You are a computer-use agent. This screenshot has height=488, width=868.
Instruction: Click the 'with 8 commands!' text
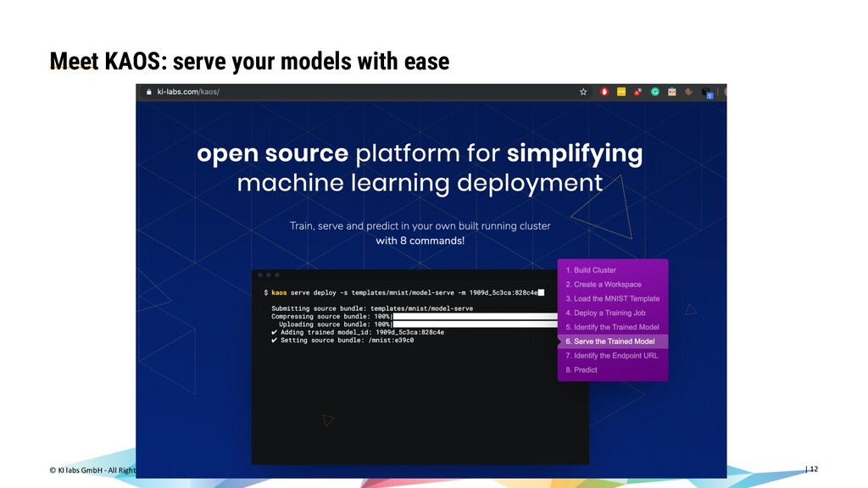[x=420, y=241]
